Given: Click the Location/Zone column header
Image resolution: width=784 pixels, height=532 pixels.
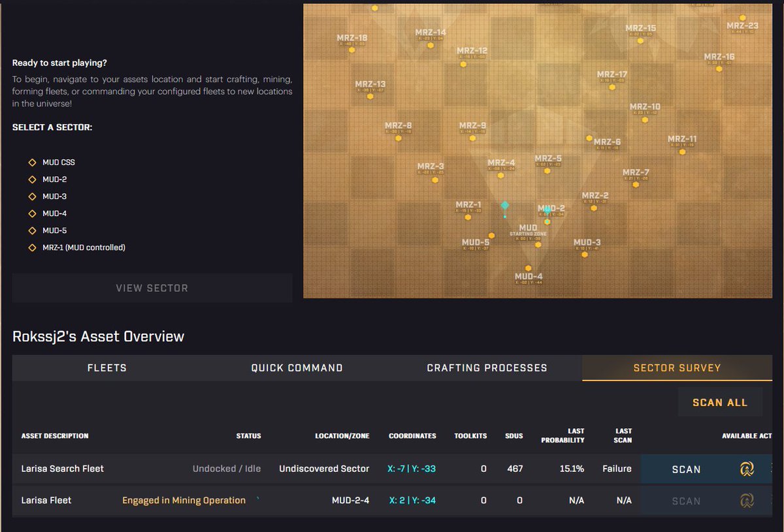Looking at the screenshot, I should (342, 435).
